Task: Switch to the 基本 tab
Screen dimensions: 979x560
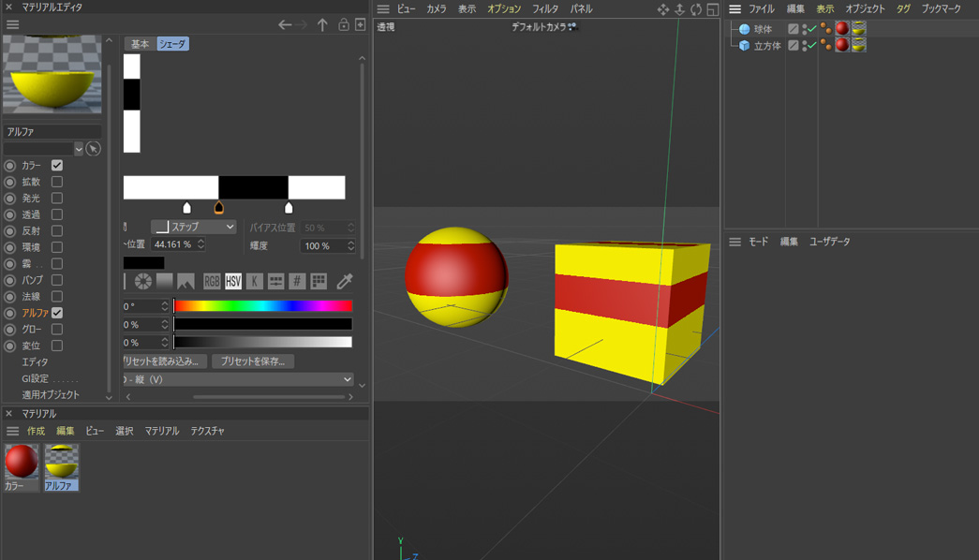Action: pyautogui.click(x=140, y=44)
